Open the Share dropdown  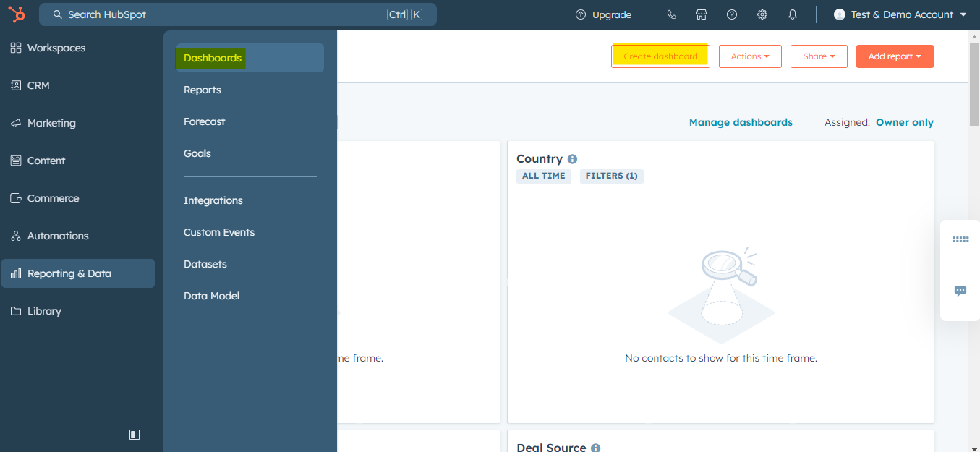(819, 56)
